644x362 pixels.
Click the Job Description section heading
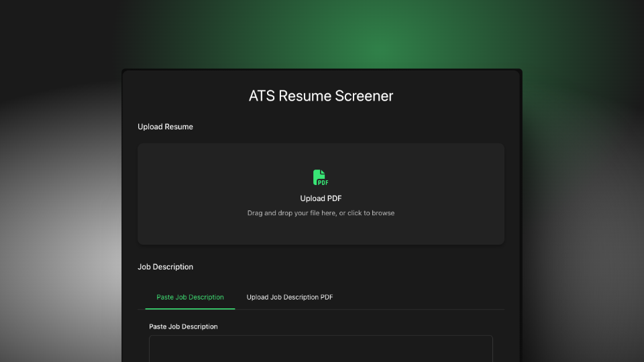coord(165,267)
